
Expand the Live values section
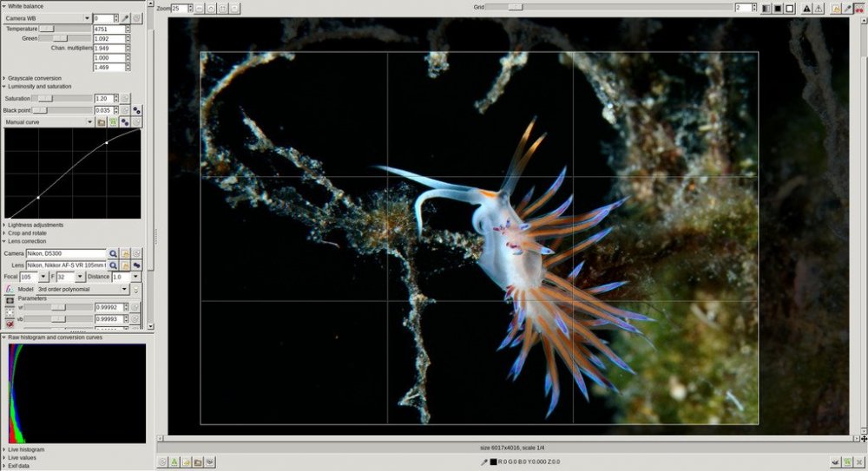click(x=3, y=458)
